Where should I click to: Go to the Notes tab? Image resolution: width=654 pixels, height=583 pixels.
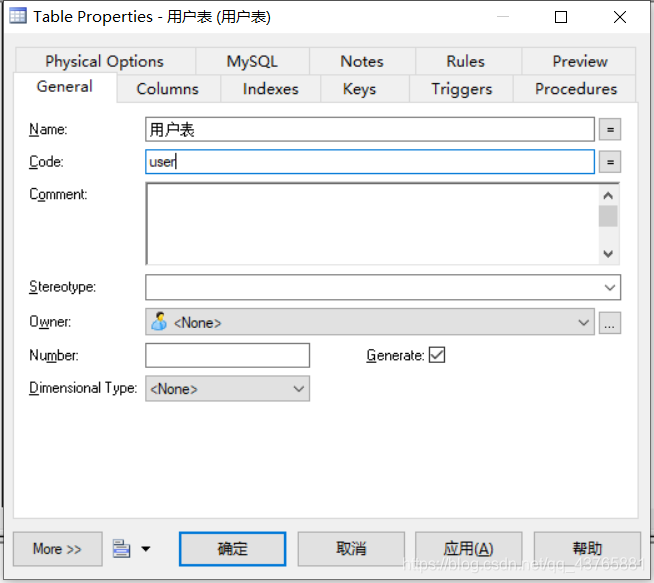(x=362, y=61)
